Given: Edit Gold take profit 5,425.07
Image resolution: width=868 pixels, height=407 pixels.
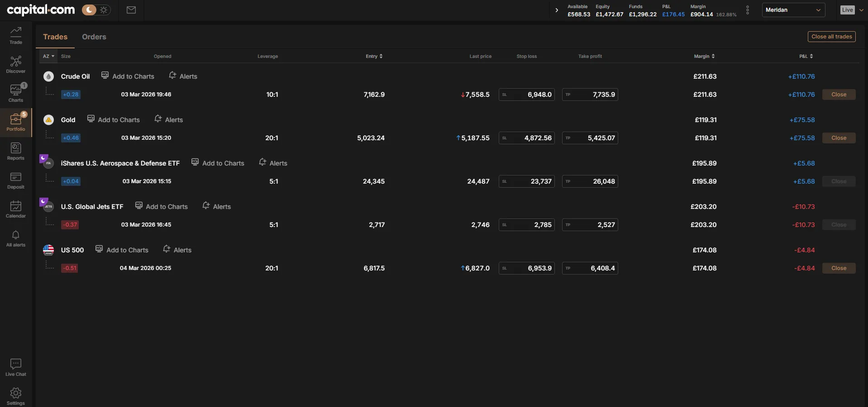Looking at the screenshot, I should pos(590,138).
